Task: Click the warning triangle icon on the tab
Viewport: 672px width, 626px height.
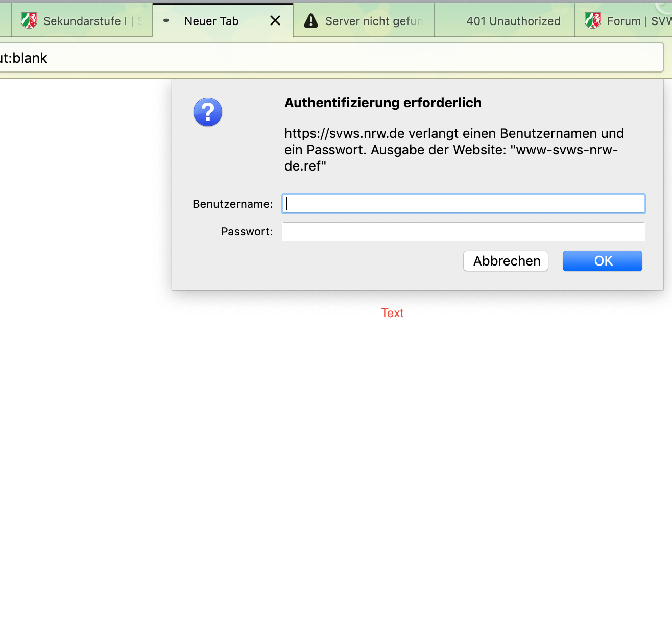Action: (x=310, y=21)
